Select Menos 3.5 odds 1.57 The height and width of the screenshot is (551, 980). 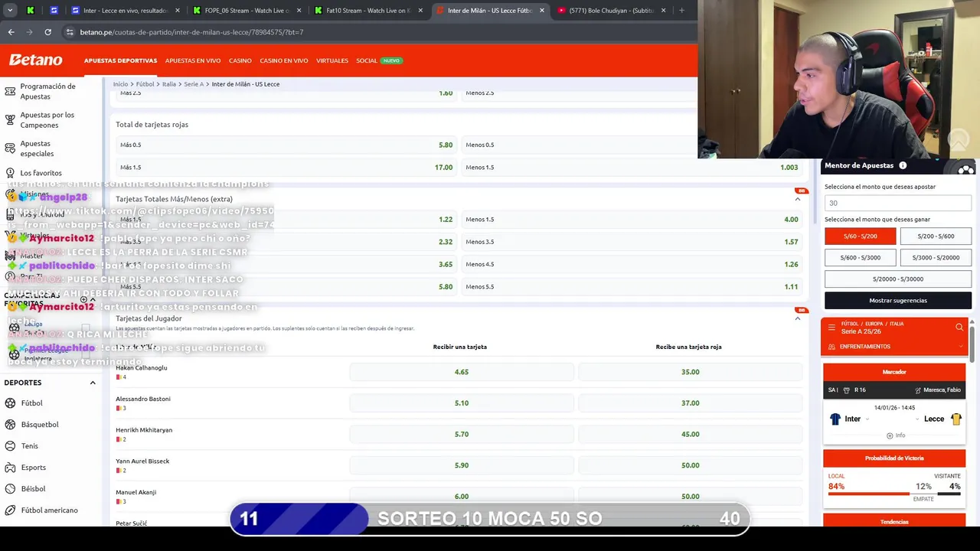(632, 242)
